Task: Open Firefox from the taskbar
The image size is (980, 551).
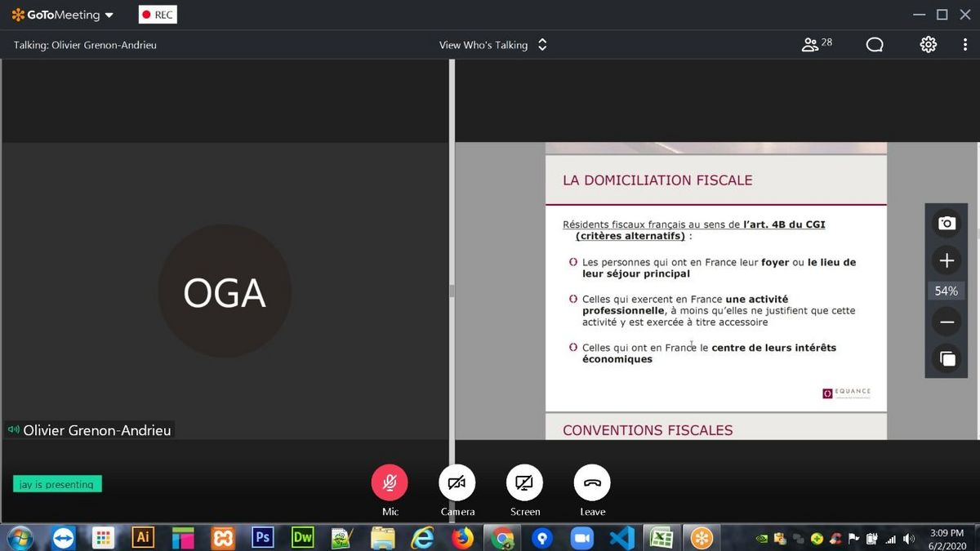Action: point(462,538)
